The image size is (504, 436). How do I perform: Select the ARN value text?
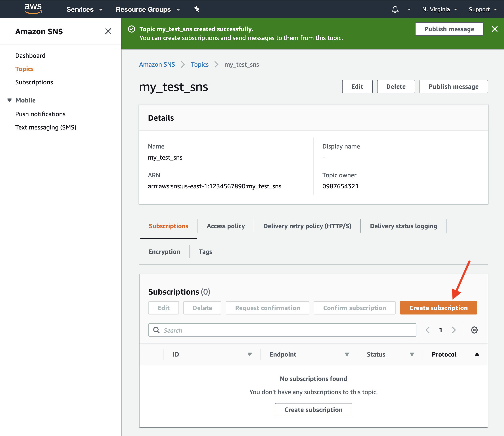(214, 186)
